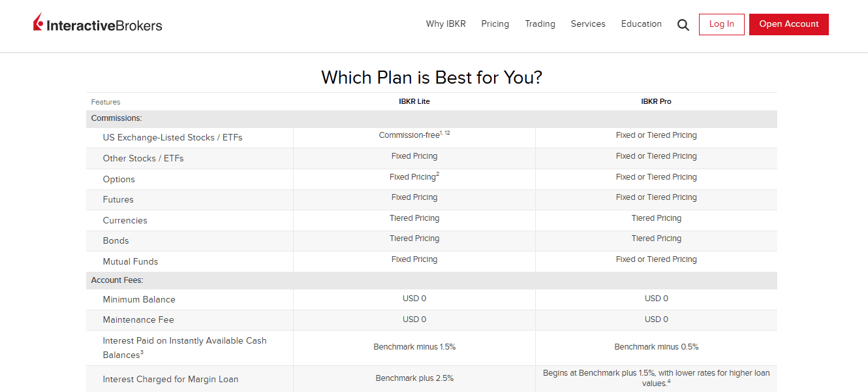Click IBKR Lite Currencies Tiered Pricing cell
This screenshot has height=392, width=868.
pyautogui.click(x=414, y=218)
